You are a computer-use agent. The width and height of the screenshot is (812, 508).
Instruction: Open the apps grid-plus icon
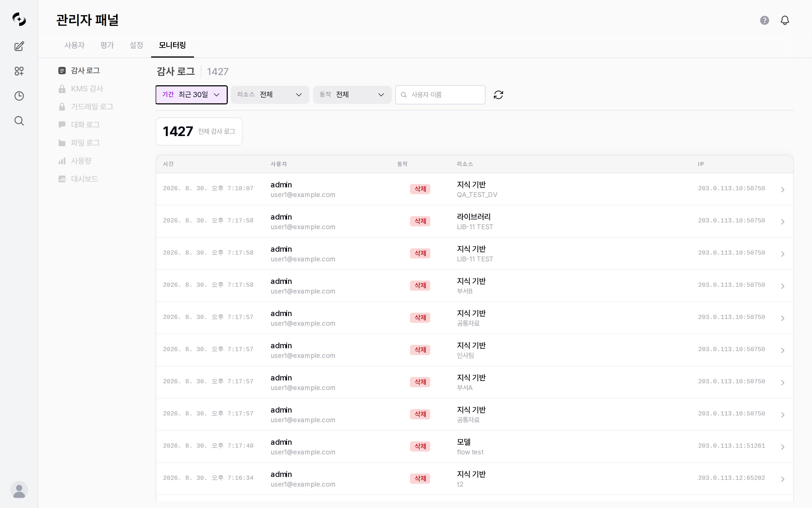[x=19, y=71]
